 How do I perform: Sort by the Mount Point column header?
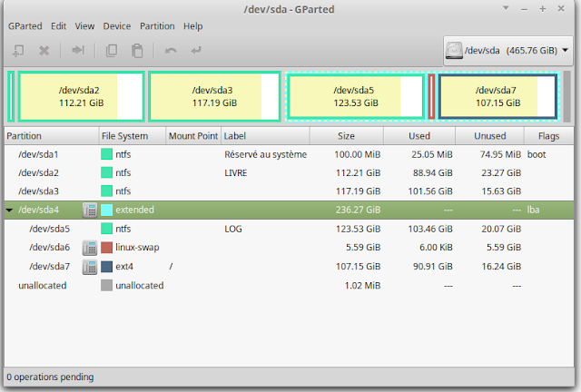(193, 136)
